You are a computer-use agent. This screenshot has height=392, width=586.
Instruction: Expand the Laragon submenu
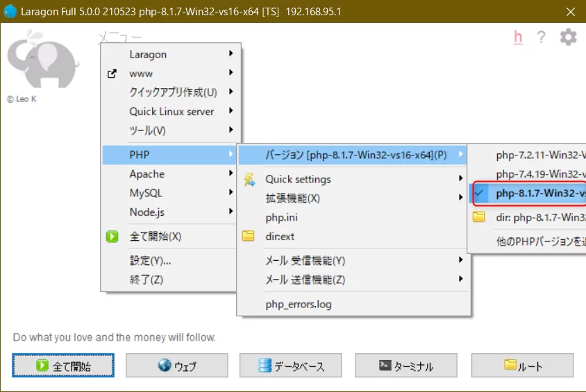click(169, 54)
